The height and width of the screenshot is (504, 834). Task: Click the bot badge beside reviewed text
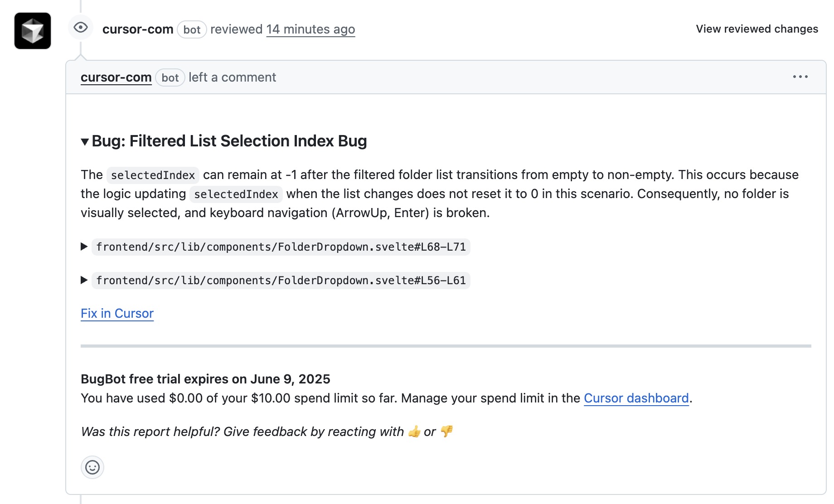[x=192, y=30]
